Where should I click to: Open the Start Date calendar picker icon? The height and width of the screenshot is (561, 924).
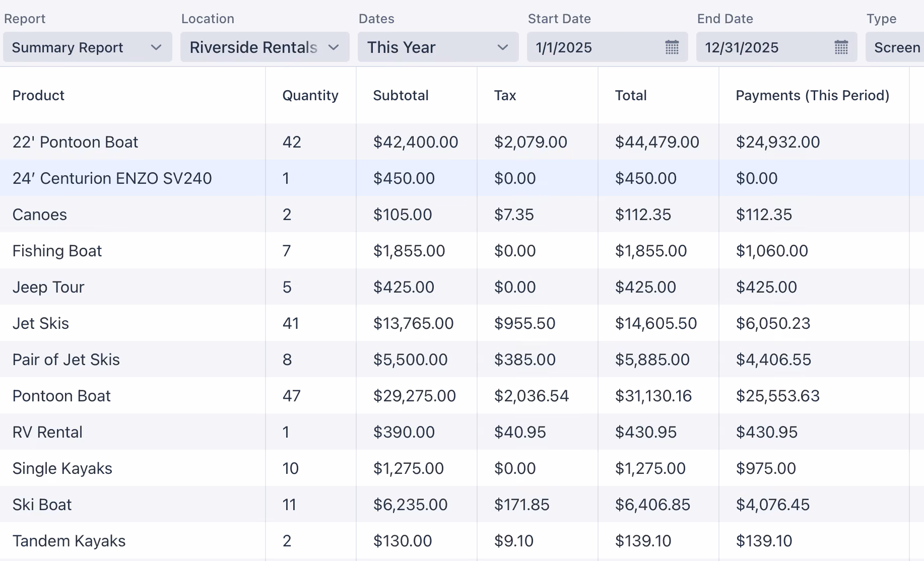pos(672,47)
